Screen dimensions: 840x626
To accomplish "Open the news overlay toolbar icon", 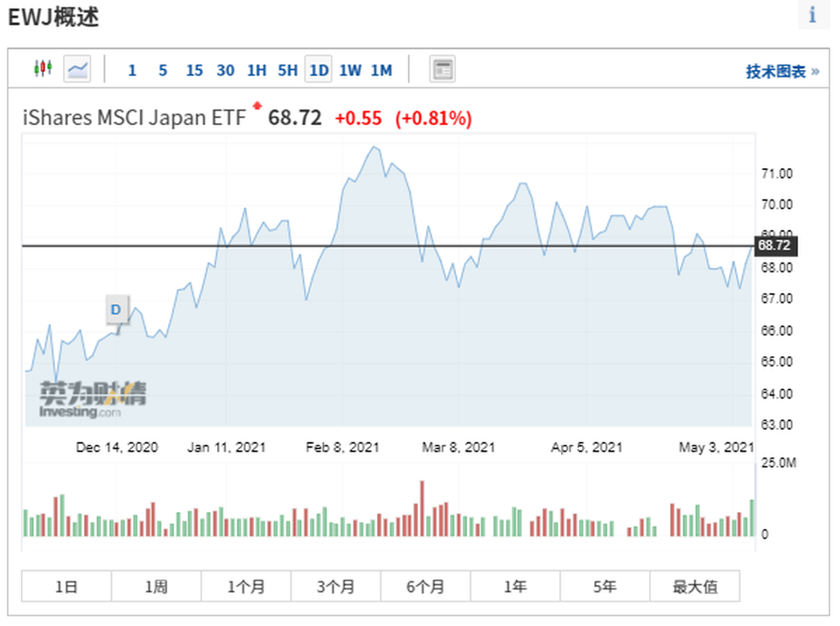I will 443,69.
